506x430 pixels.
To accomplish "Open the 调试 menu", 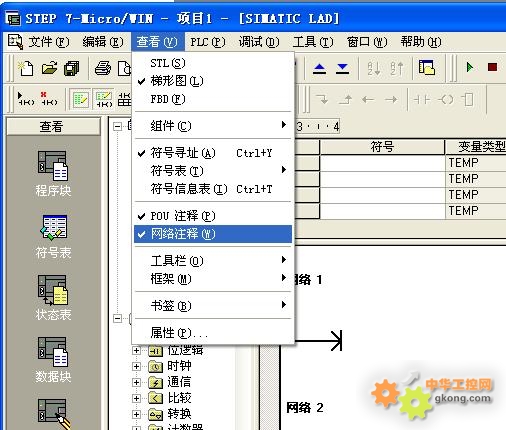I will coord(259,42).
